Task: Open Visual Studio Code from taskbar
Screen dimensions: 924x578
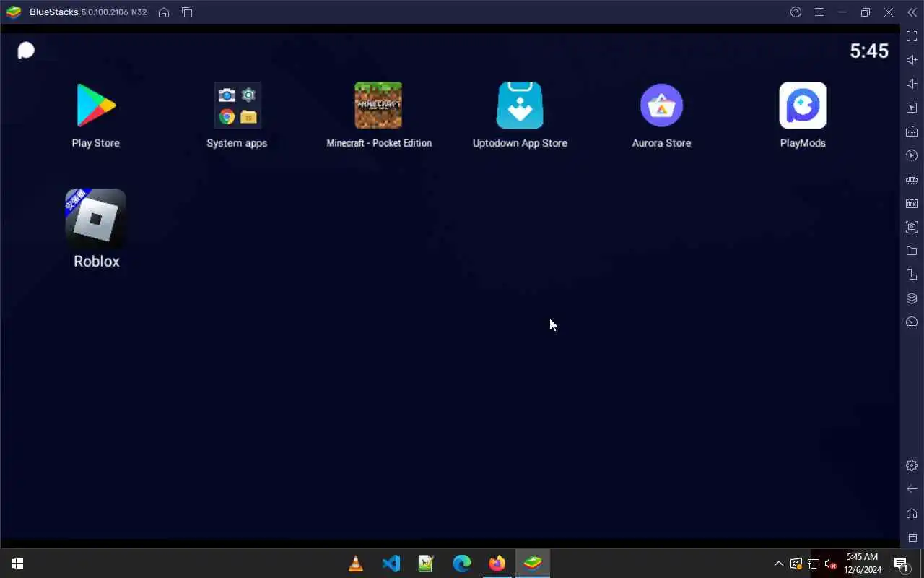Action: [x=391, y=564]
